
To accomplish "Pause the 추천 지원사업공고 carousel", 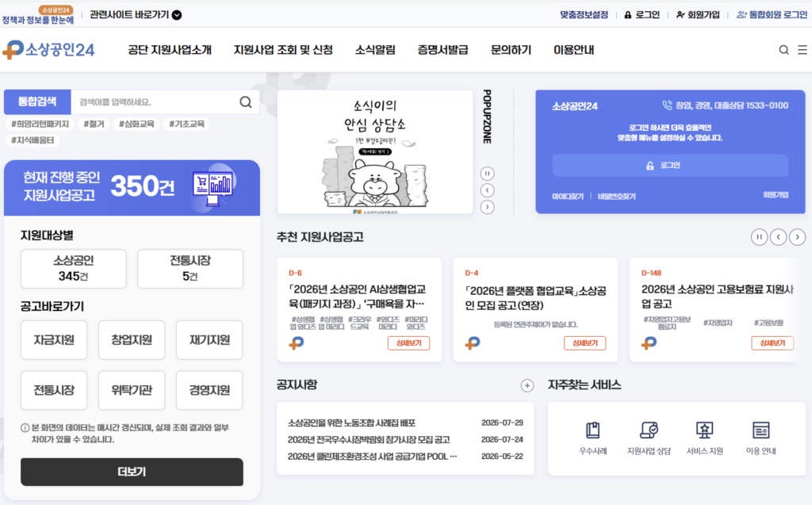I will point(759,237).
